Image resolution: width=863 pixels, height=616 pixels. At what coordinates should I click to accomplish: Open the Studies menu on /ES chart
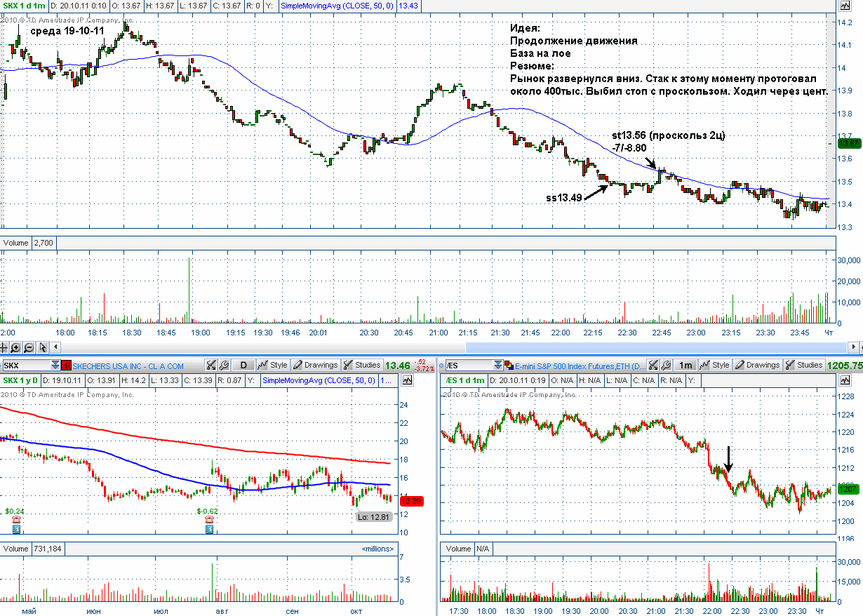[x=803, y=366]
